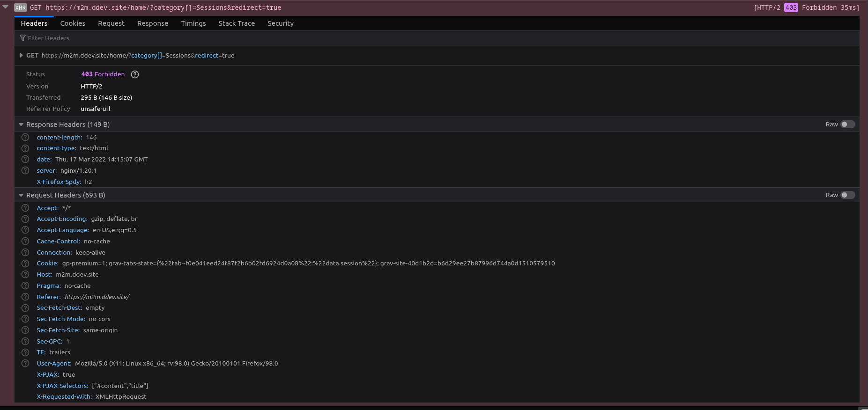
Task: Click the Host value m2m.ddev.site
Action: tap(77, 274)
